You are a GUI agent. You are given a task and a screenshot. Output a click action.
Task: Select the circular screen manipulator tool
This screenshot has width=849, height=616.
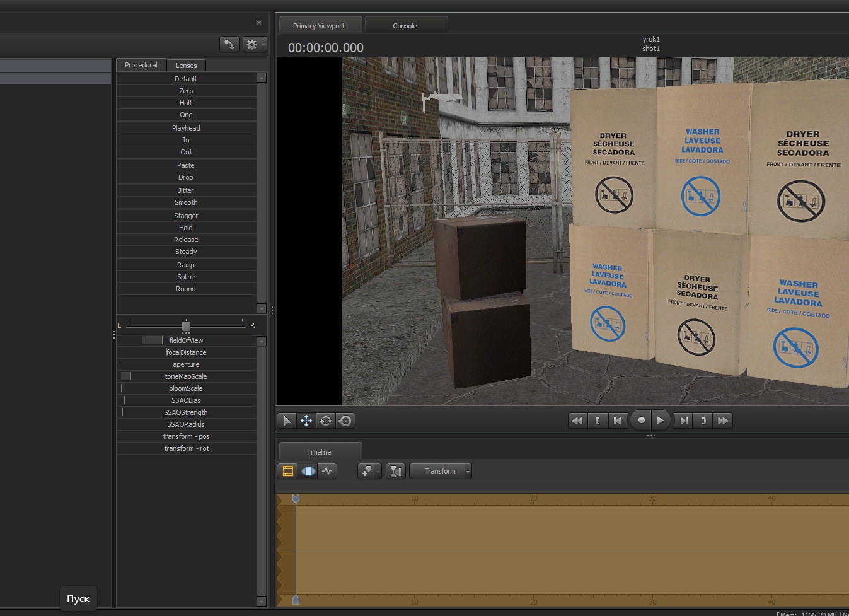point(345,421)
